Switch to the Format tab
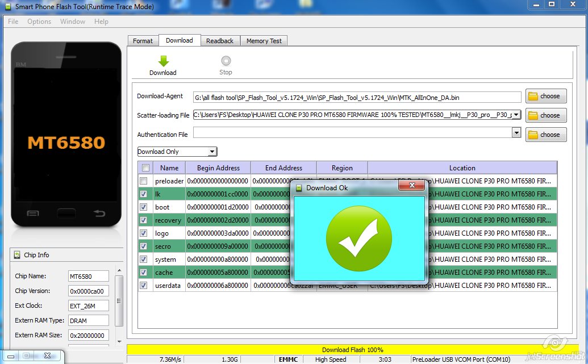588x364 pixels. (143, 41)
